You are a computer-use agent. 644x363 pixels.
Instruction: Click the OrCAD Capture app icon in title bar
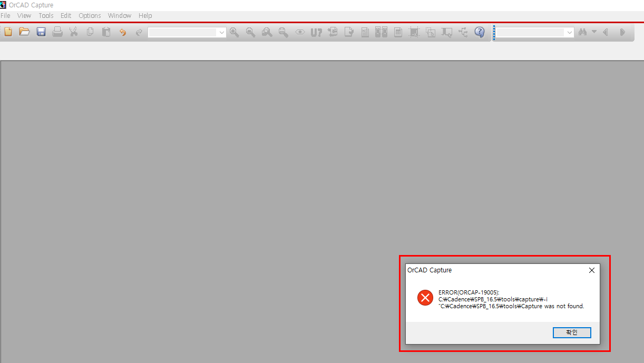(3, 5)
